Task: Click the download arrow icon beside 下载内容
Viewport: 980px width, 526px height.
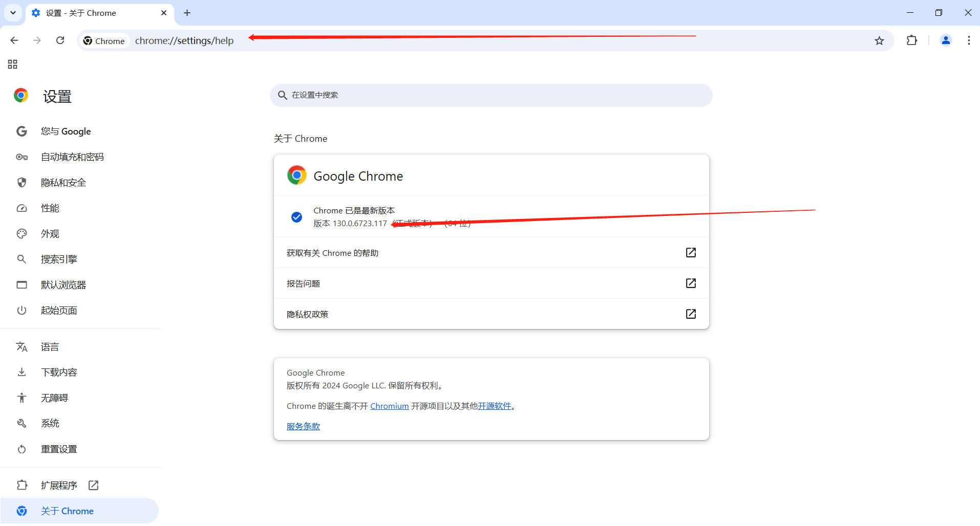Action: 22,372
